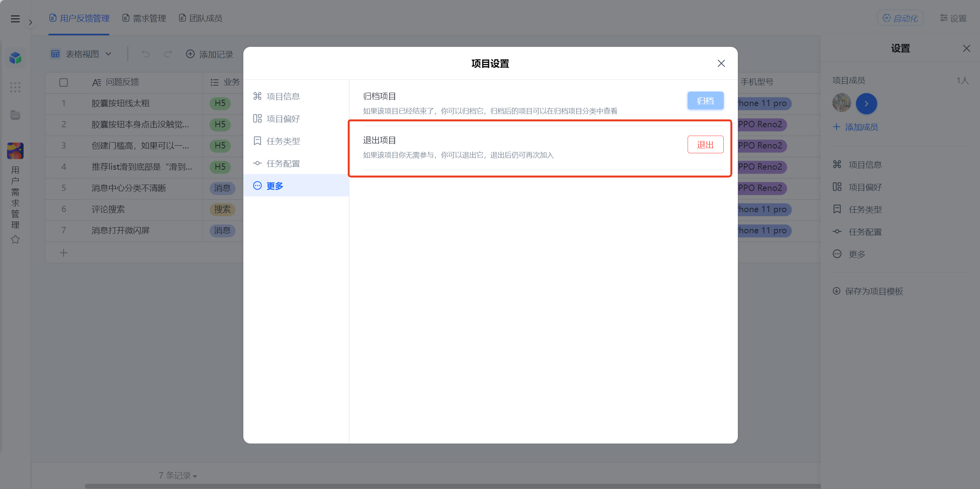Click the blue cube app logo

[15, 58]
